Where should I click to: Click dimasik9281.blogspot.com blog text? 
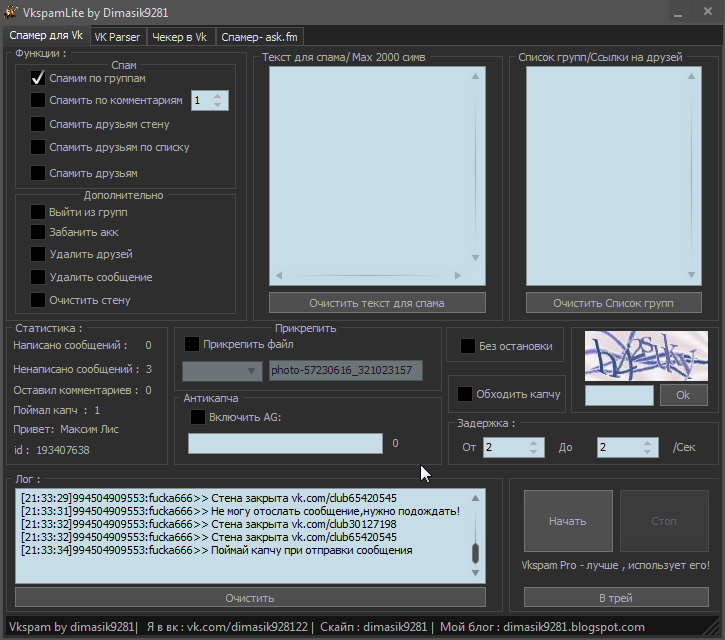tap(574, 627)
